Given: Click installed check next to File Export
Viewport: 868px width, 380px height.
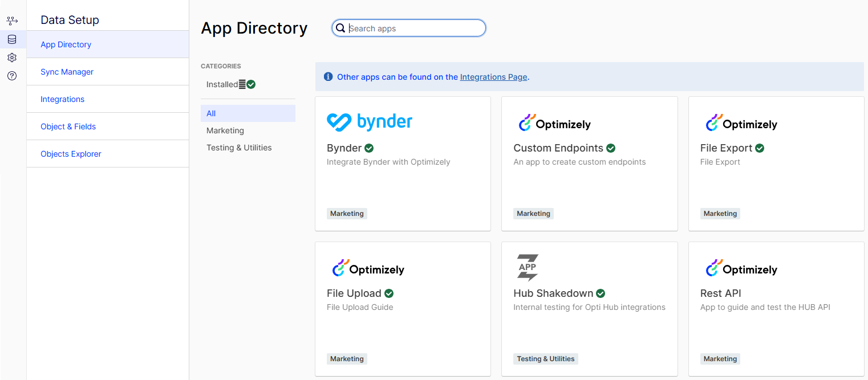Looking at the screenshot, I should [x=760, y=148].
